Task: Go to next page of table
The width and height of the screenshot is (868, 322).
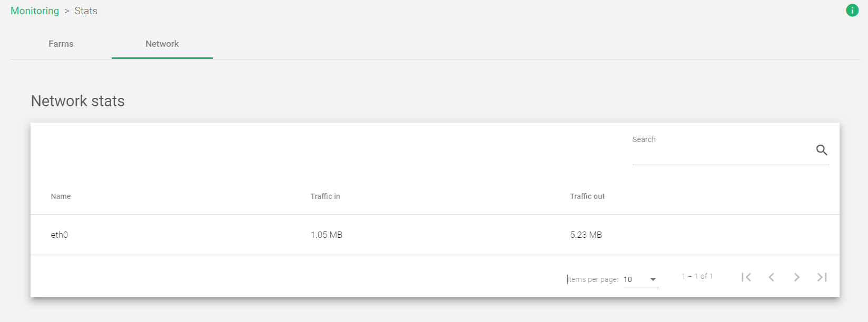Action: click(797, 277)
